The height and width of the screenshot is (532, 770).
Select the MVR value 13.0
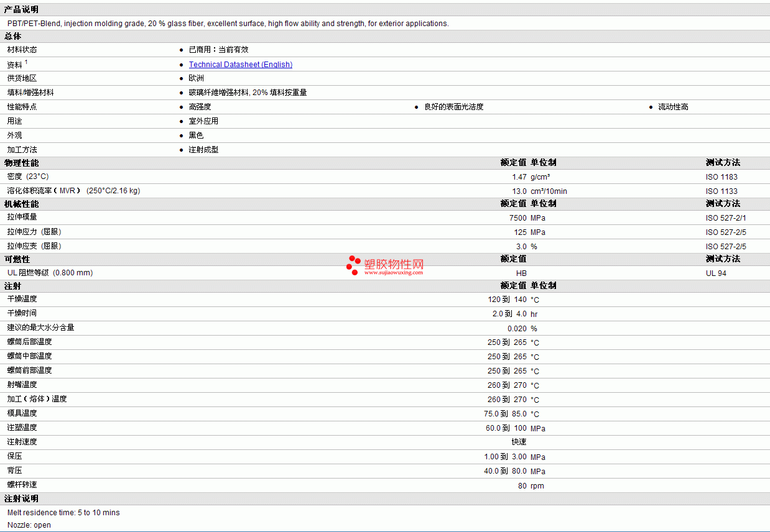(x=519, y=191)
